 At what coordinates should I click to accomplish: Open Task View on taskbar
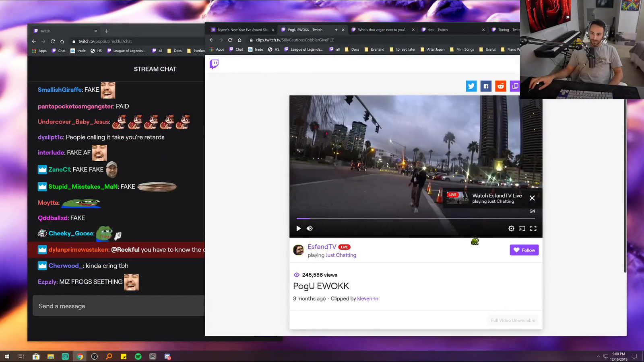tap(21, 356)
